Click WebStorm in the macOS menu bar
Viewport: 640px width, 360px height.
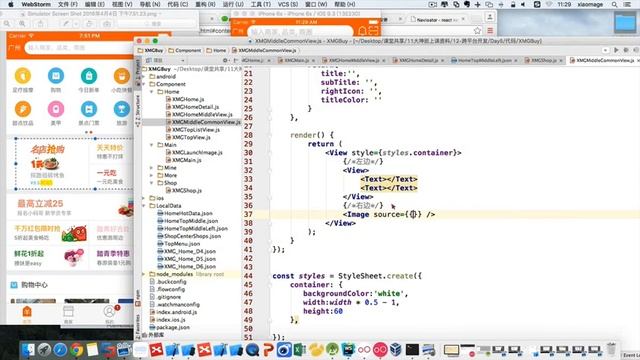pos(36,4)
